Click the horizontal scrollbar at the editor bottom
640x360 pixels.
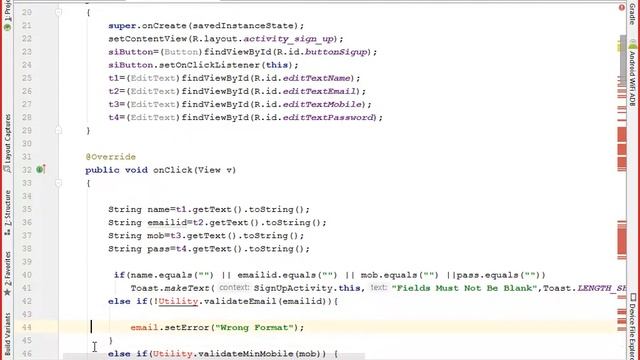[x=213, y=357]
